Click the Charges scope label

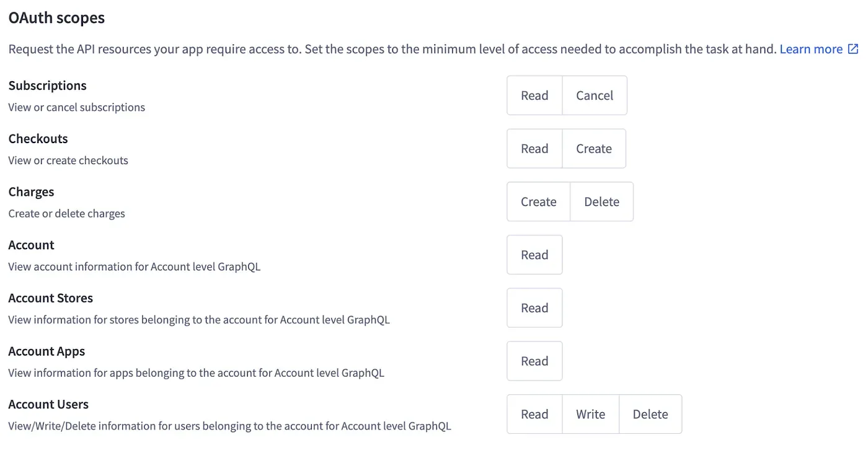point(31,192)
